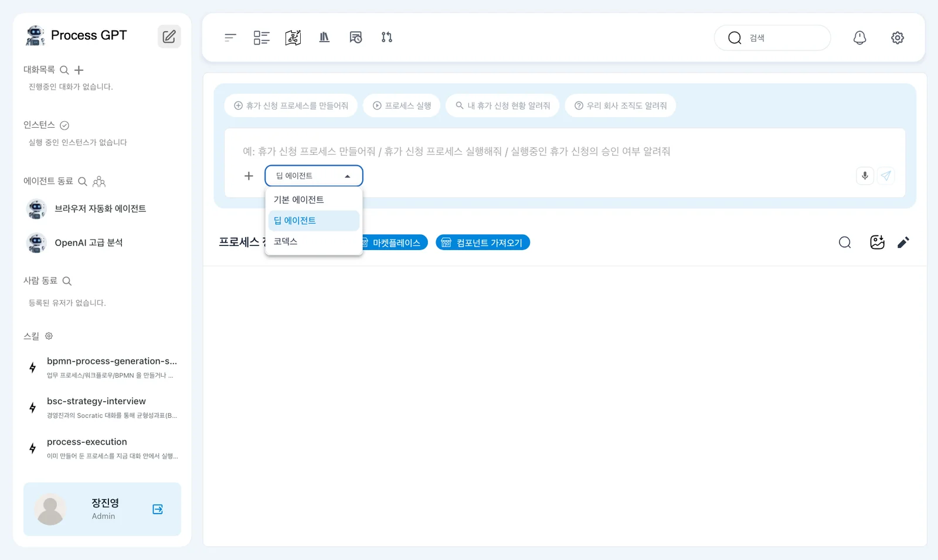Click the 내 휴가 신청 현황 알려줘 chip
Screen dimensions: 938x560
point(502,105)
